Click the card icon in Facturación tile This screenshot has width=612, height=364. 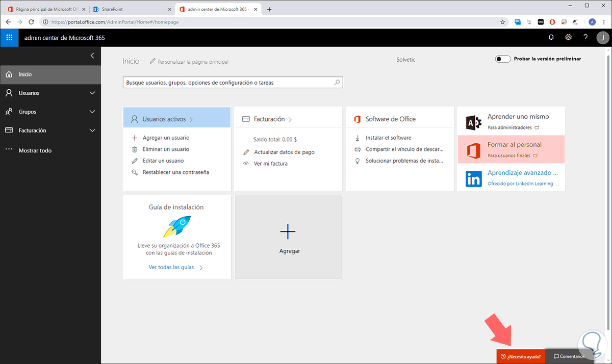[246, 119]
